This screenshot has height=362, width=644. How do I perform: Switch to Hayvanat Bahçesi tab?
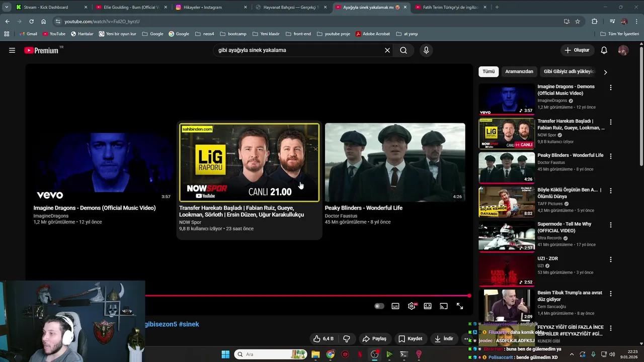[291, 7]
